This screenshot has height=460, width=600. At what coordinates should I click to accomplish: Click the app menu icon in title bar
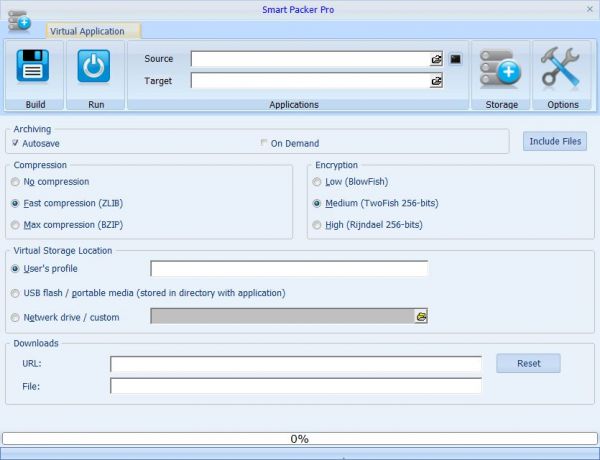pos(18,20)
